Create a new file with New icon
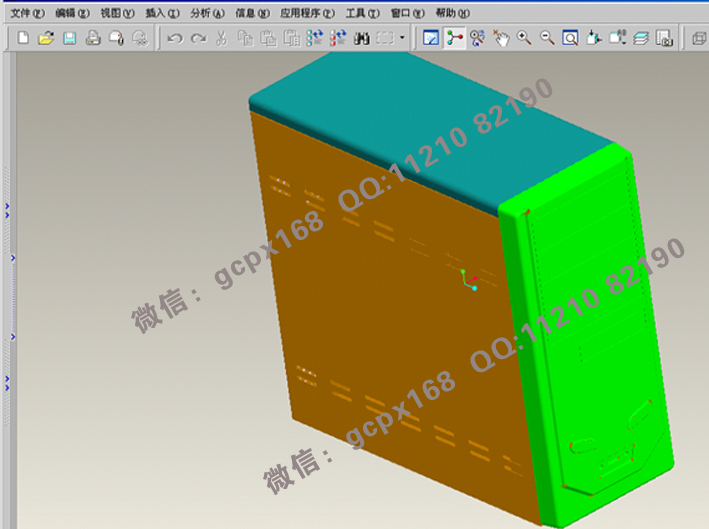 pyautogui.click(x=22, y=38)
